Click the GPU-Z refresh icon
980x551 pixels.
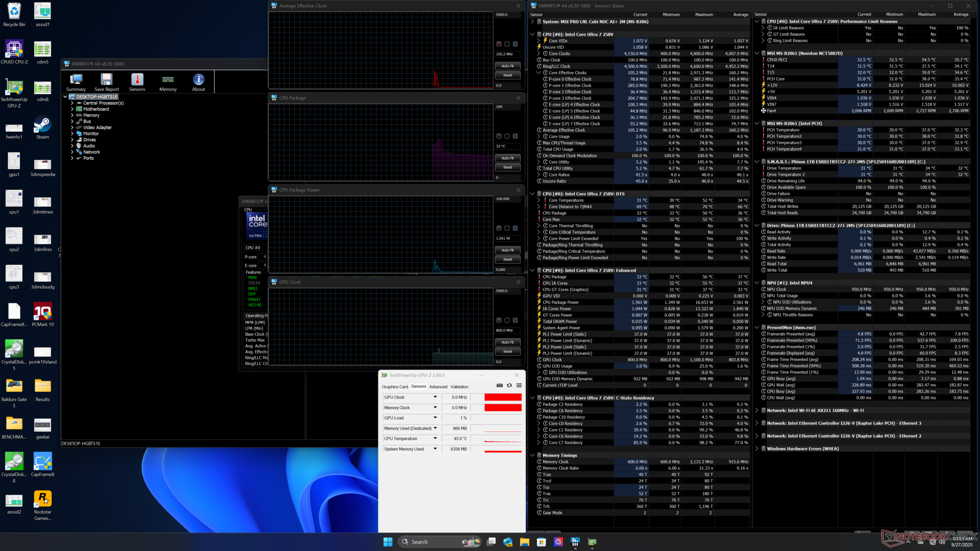[x=509, y=386]
